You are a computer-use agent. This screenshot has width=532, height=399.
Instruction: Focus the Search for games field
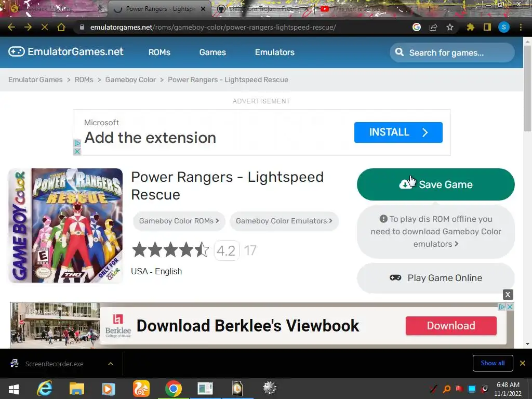pos(452,52)
